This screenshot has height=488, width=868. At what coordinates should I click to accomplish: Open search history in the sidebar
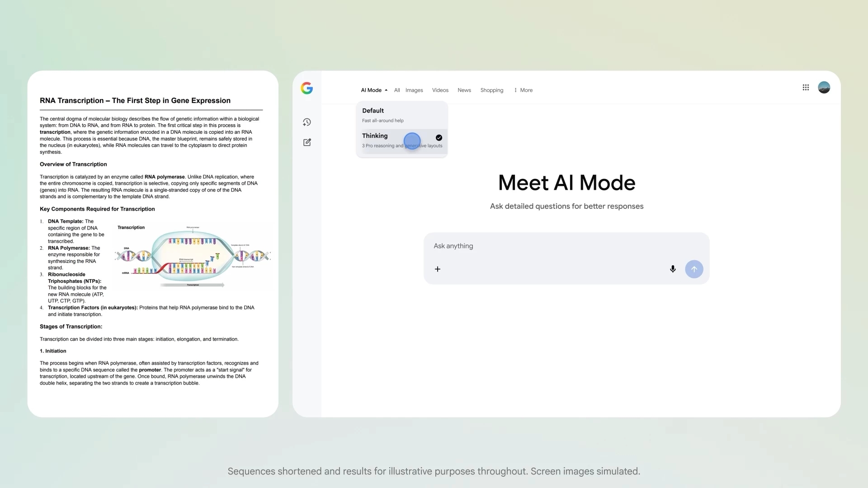(307, 122)
